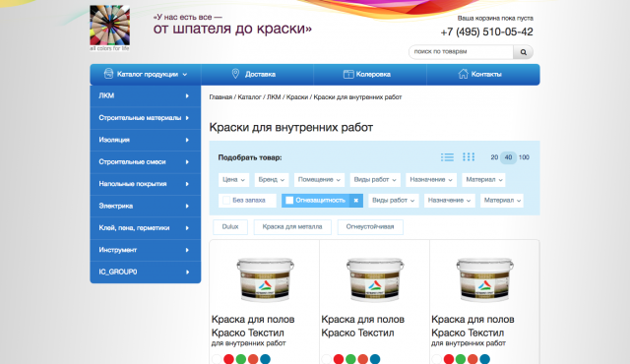The height and width of the screenshot is (364, 630).
Task: Expand ЛКМ sidebar category
Action: 145,95
